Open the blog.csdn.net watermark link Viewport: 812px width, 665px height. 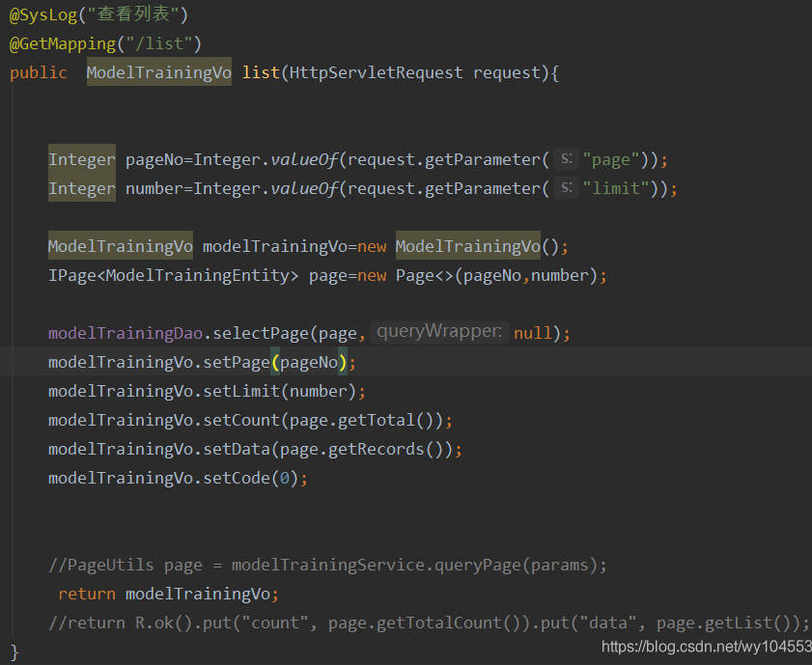click(705, 646)
